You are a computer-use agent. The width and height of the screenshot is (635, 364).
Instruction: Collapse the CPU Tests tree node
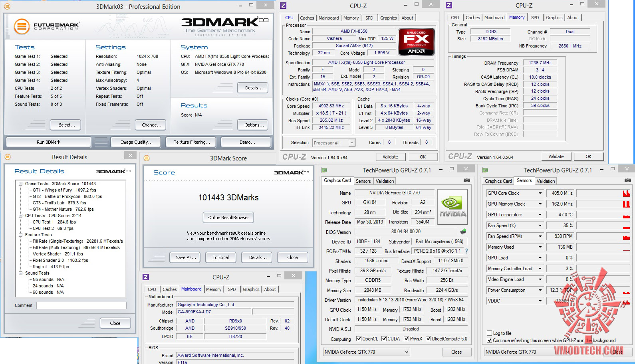pos(20,216)
